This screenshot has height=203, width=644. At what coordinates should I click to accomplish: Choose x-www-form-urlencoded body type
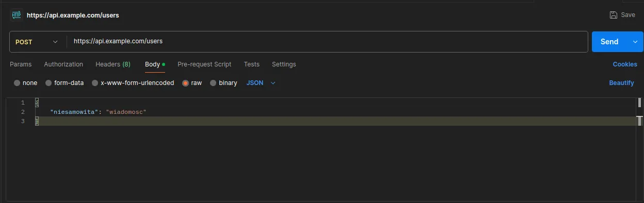95,83
